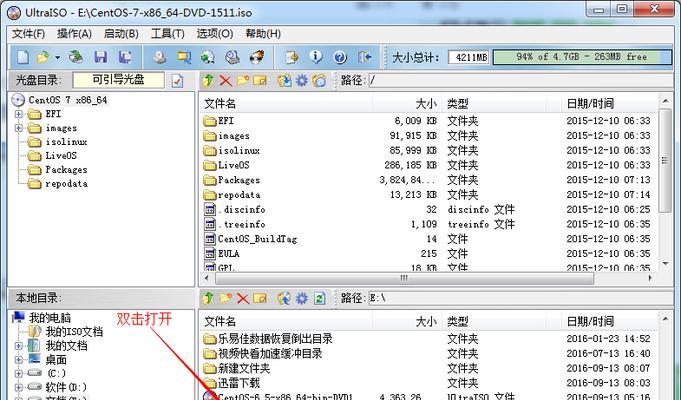This screenshot has height=400, width=681.
Task: Click the Open CD/DVD toolbar icon
Action: pos(76,57)
